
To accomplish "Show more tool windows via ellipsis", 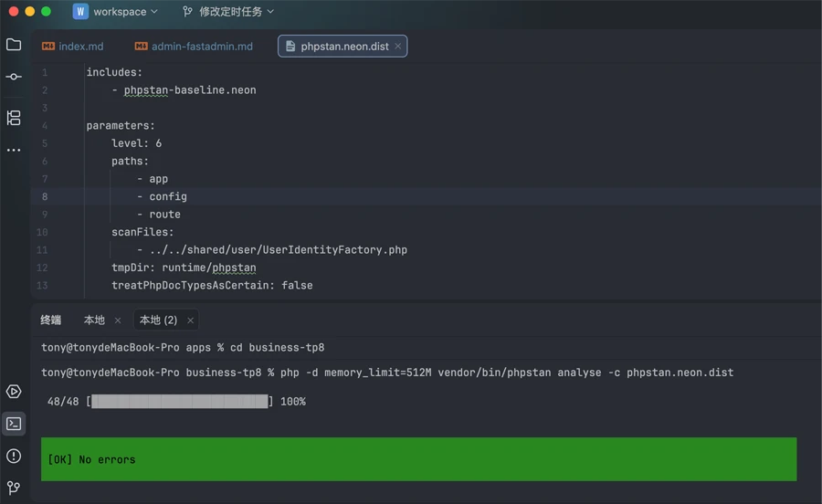I will 14,151.
